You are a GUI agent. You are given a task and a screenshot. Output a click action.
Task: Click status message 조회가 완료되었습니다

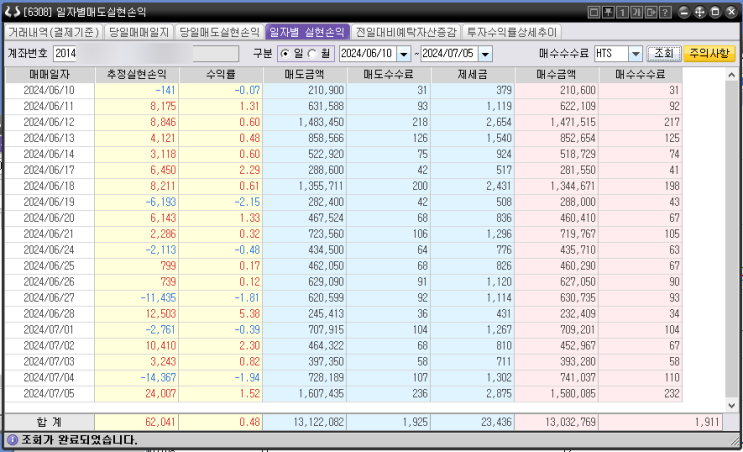click(79, 440)
